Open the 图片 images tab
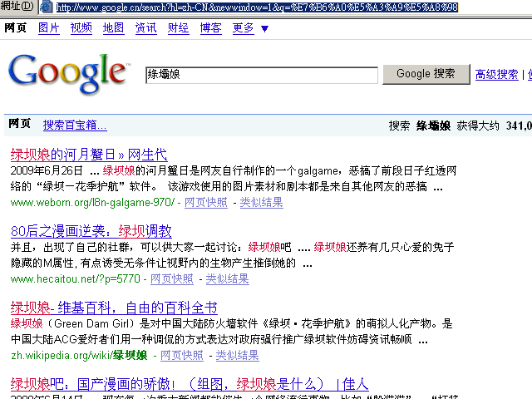 49,27
